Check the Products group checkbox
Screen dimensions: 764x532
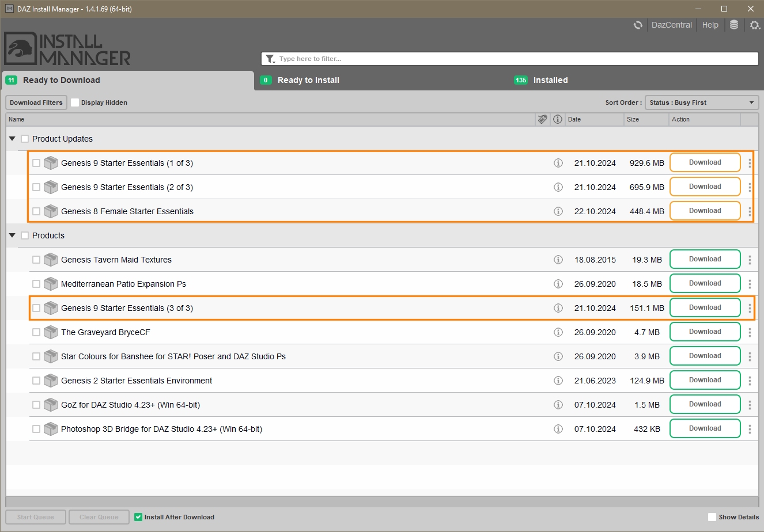click(25, 235)
